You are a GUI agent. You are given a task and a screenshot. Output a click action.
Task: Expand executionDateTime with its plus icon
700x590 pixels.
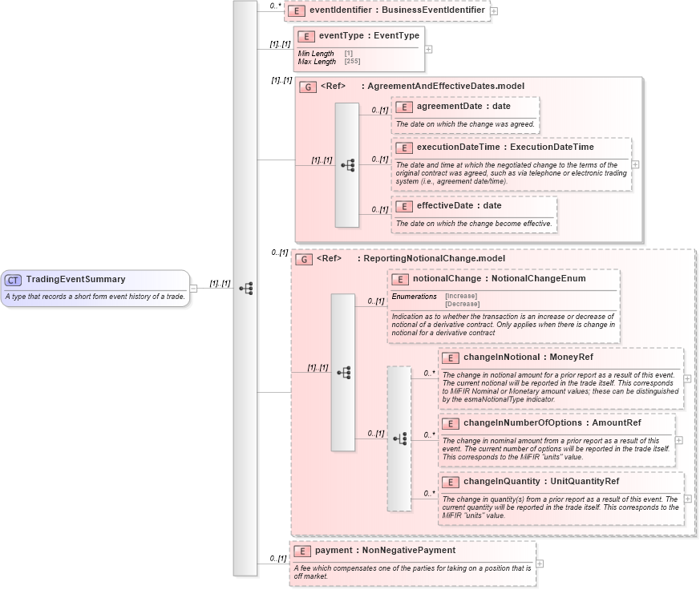633,165
